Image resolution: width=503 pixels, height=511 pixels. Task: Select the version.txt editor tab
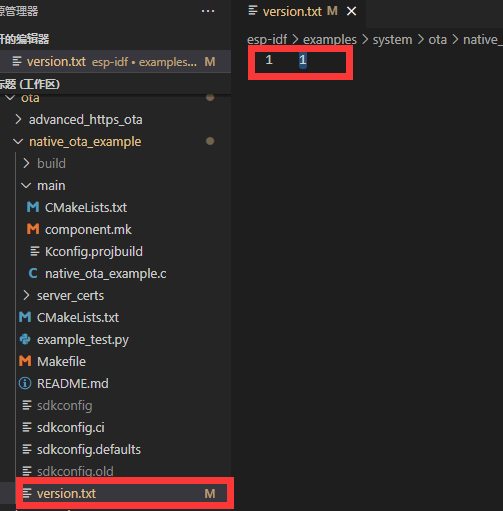[x=292, y=12]
